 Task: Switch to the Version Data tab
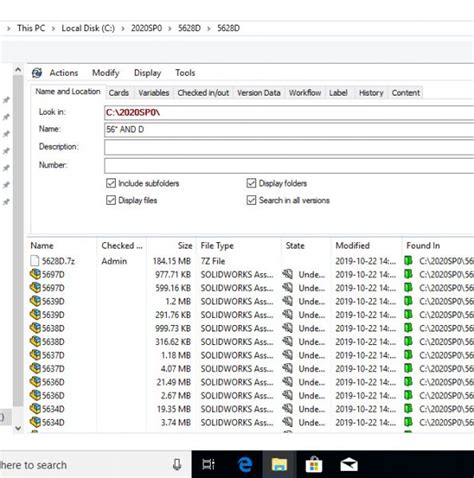[259, 93]
